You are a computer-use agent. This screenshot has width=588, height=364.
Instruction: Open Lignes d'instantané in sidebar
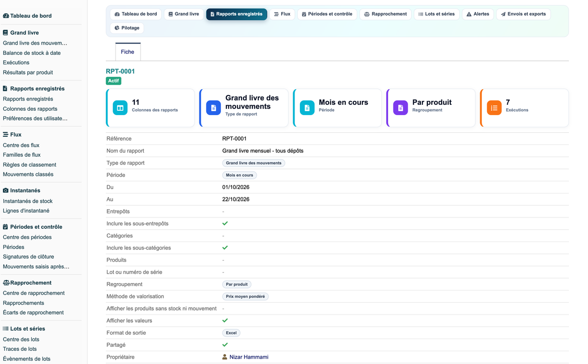[x=26, y=211]
